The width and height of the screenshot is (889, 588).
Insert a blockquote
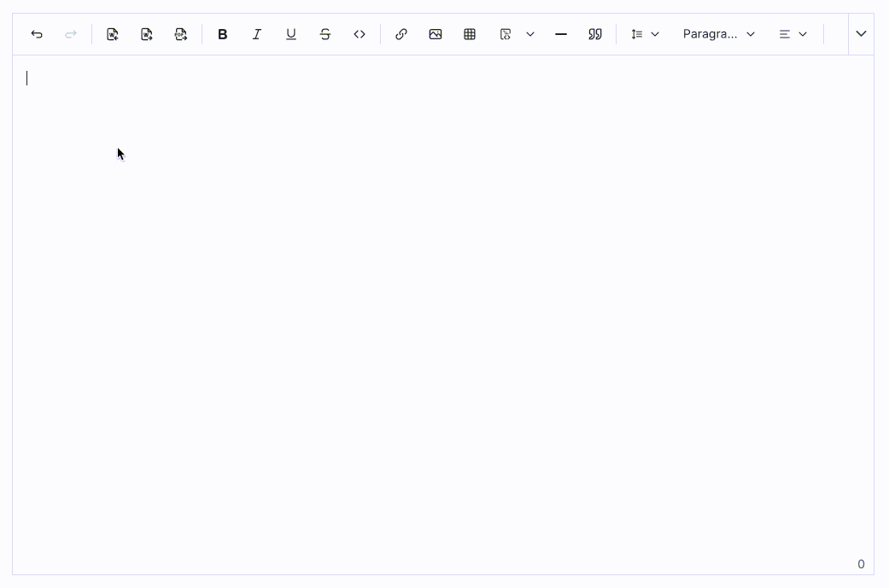[x=595, y=34]
